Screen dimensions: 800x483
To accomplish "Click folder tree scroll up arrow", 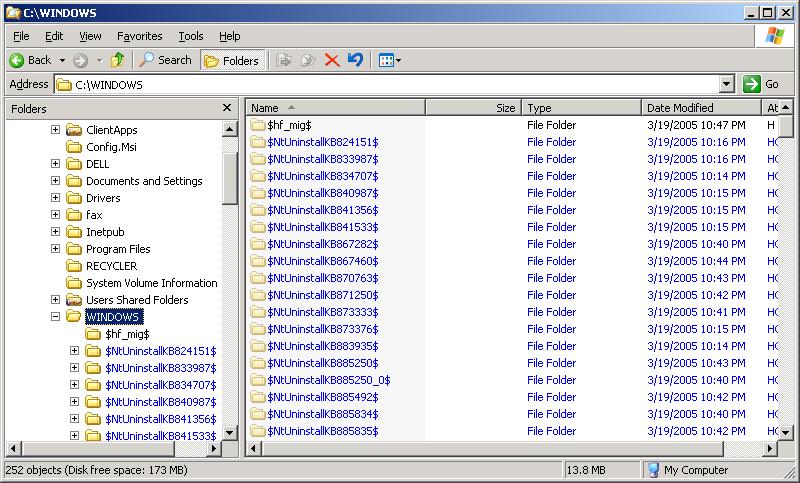I will pyautogui.click(x=230, y=130).
